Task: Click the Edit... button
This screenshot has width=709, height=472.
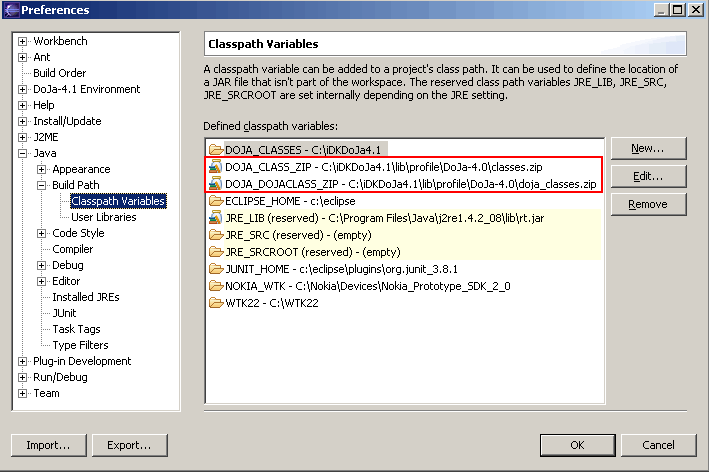Action: click(x=648, y=176)
